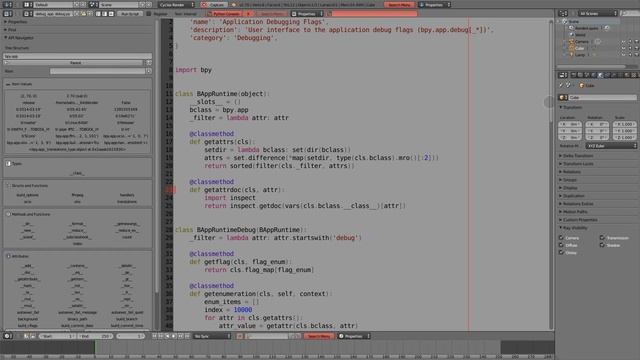The image size is (640, 360).
Task: Click the Default screen layout name field
Action: [52, 5]
